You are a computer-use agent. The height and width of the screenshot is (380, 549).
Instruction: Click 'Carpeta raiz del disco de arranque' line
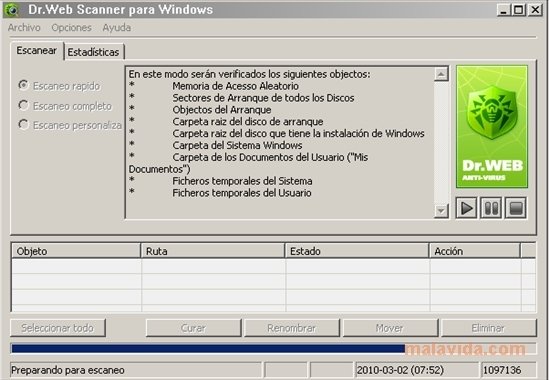(x=248, y=122)
